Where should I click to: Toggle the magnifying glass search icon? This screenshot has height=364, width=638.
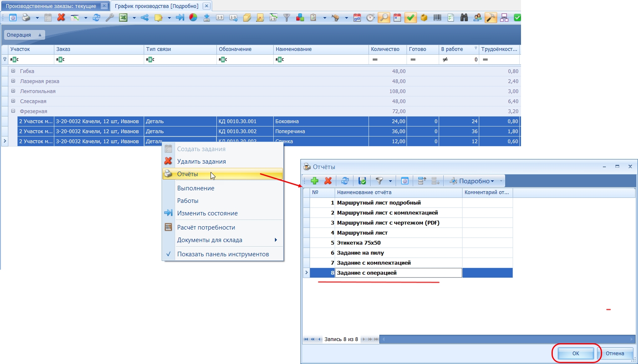pyautogui.click(x=384, y=18)
